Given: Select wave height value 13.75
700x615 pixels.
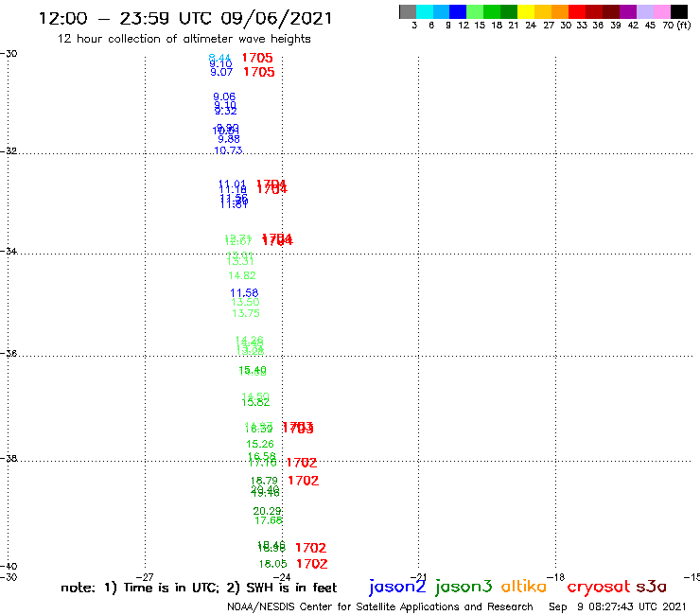Looking at the screenshot, I should 246,313.
